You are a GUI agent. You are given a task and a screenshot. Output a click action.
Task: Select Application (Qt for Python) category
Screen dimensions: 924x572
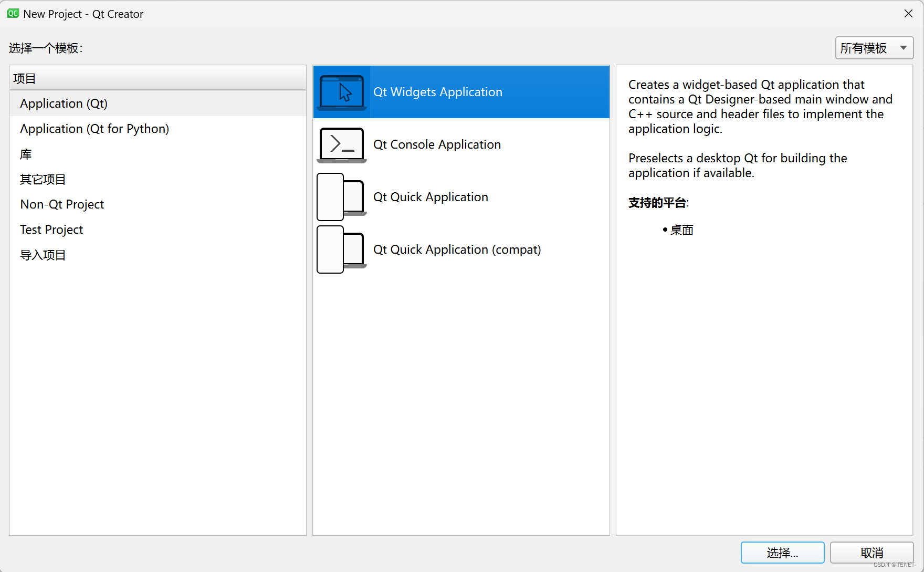[157, 129]
